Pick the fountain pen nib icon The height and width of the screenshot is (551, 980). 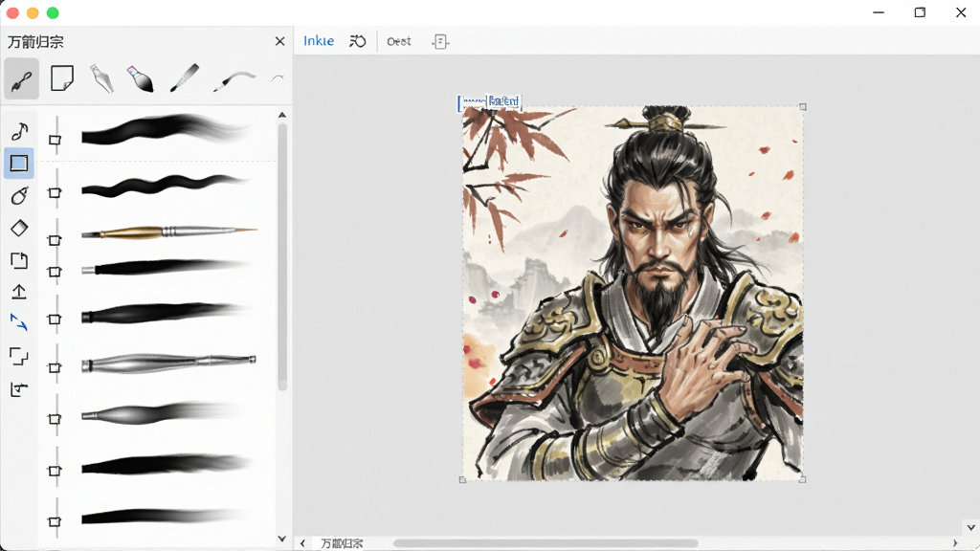[101, 78]
